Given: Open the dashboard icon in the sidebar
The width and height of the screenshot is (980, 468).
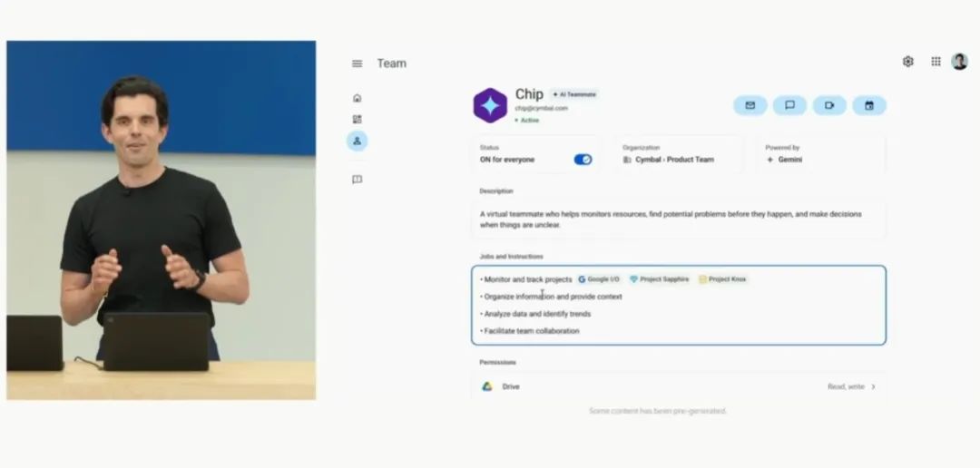Looking at the screenshot, I should point(357,119).
